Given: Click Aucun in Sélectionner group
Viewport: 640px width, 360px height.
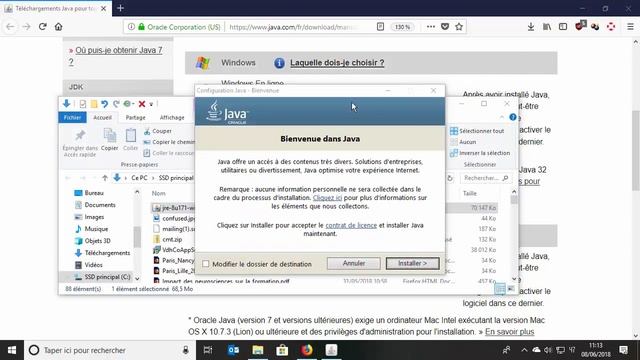Looking at the screenshot, I should coord(463,142).
